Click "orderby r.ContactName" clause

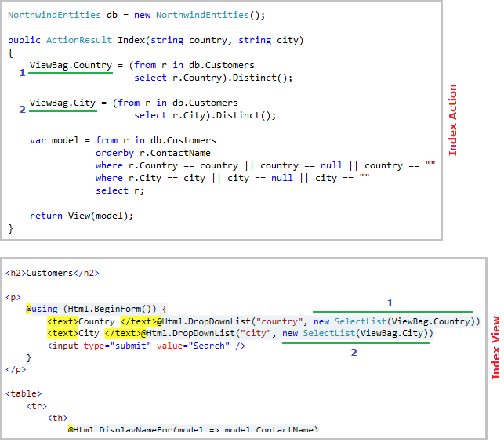(153, 153)
